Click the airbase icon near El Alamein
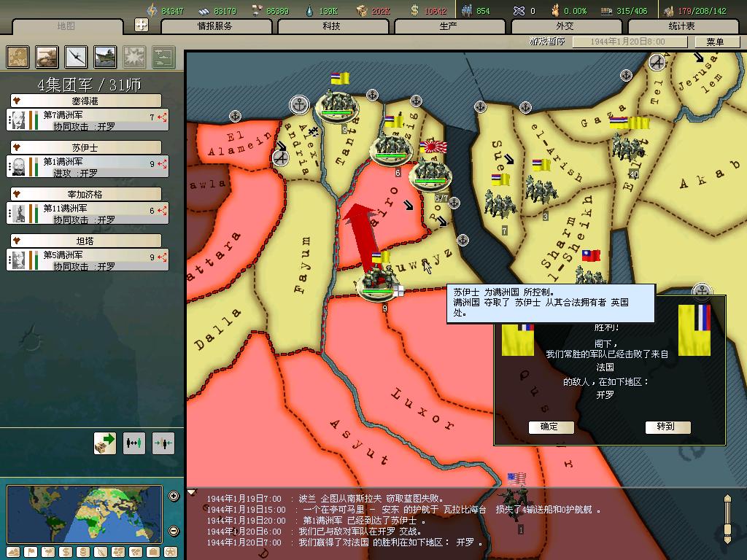 [281, 157]
